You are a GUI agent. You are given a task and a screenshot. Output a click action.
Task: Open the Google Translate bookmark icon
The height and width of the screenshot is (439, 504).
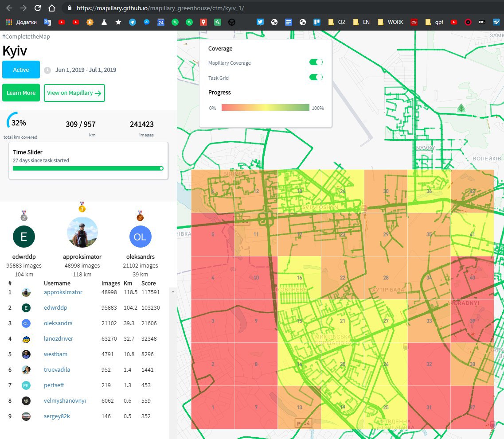[x=47, y=22]
